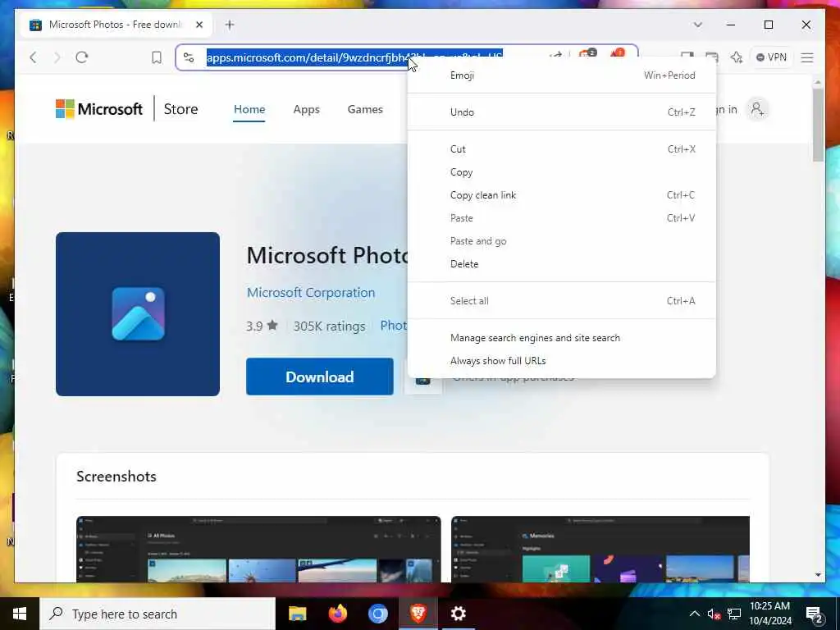Go back using the browser back arrow
Image resolution: width=840 pixels, height=630 pixels.
(x=33, y=57)
